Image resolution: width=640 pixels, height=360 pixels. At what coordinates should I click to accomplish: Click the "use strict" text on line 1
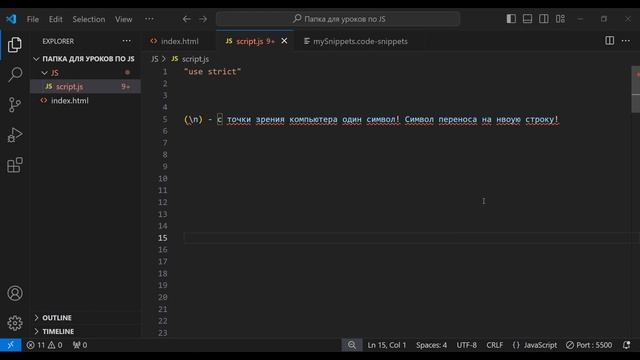pos(212,71)
